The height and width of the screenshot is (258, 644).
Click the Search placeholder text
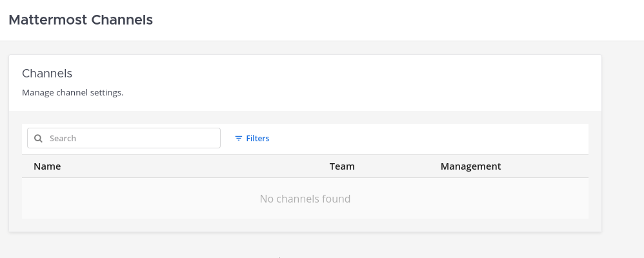click(63, 138)
